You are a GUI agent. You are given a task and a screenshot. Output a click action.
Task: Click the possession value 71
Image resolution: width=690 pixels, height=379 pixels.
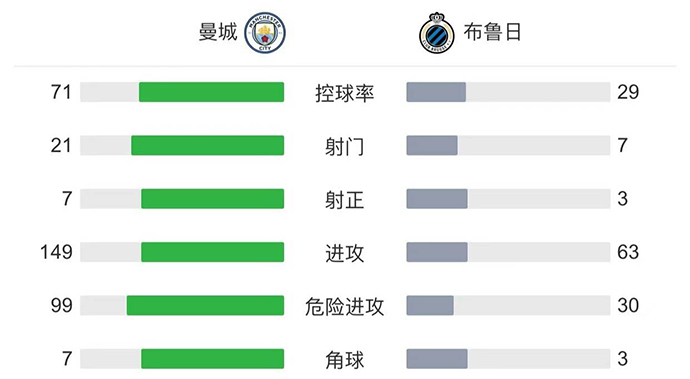(x=61, y=92)
